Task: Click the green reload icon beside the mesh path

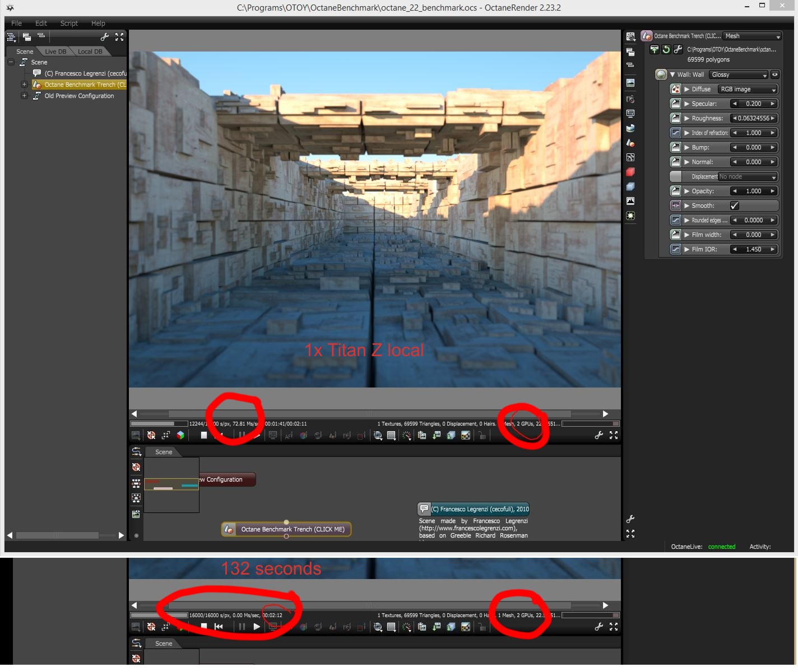Action: coord(666,49)
